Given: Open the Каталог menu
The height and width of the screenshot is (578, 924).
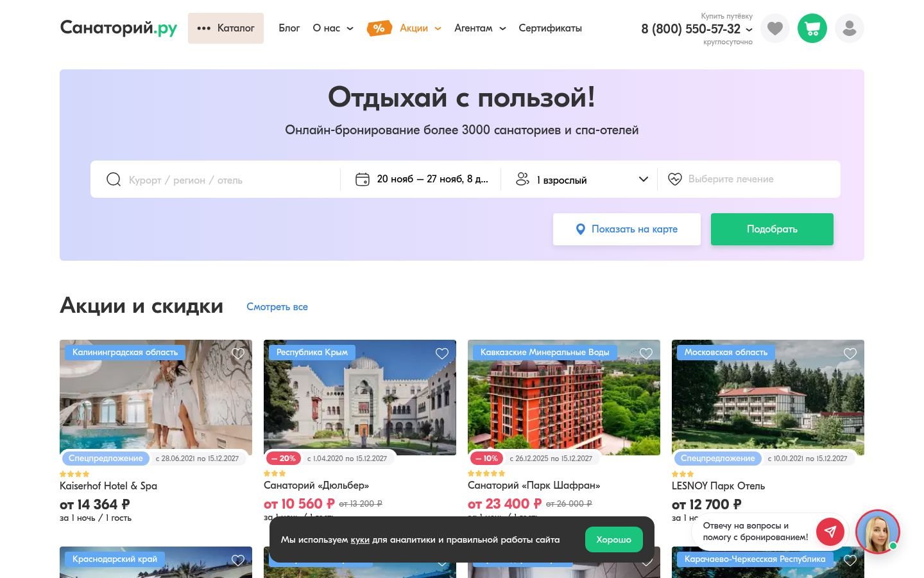Looking at the screenshot, I should pos(226,28).
